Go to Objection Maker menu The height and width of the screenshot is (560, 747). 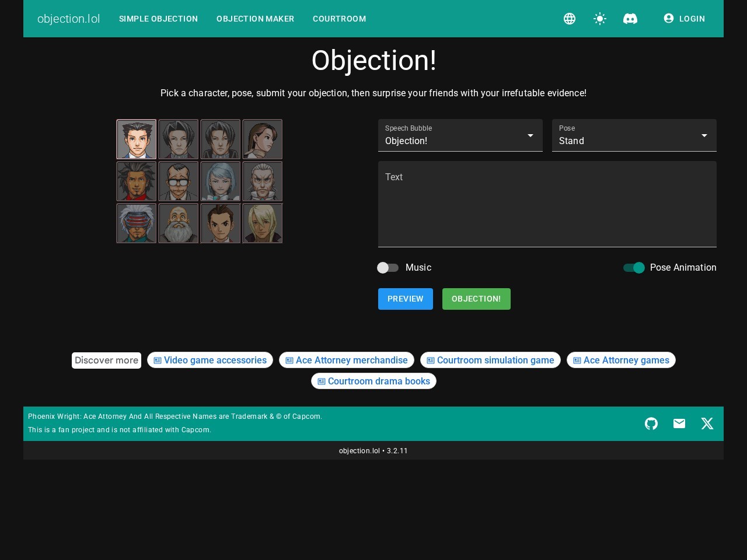pyautogui.click(x=255, y=19)
